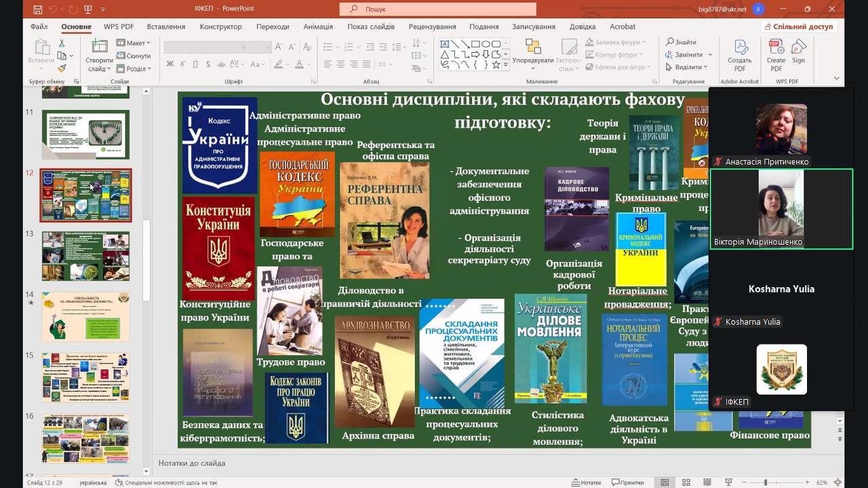The image size is (868, 488).
Task: Open the WPS Sign tool
Action: (x=799, y=52)
